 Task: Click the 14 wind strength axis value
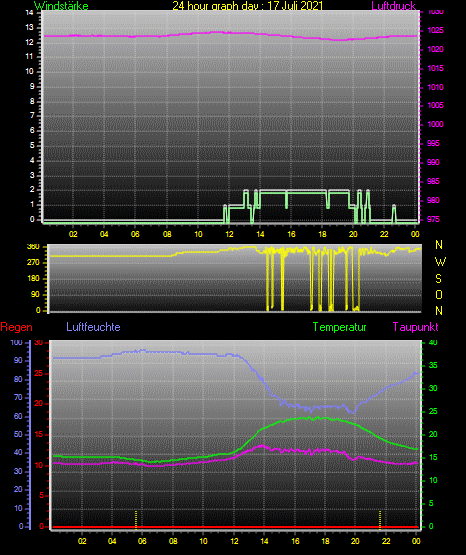pyautogui.click(x=30, y=13)
